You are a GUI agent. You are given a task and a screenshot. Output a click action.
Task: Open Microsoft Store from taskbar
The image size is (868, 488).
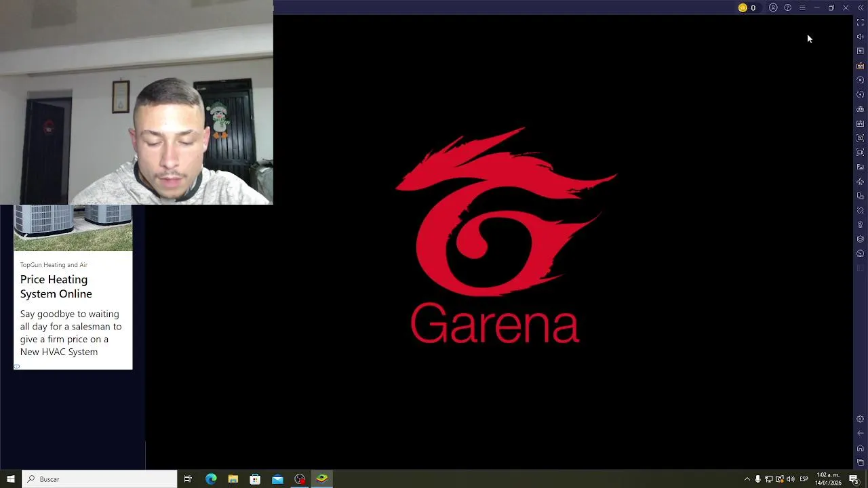pos(255,479)
